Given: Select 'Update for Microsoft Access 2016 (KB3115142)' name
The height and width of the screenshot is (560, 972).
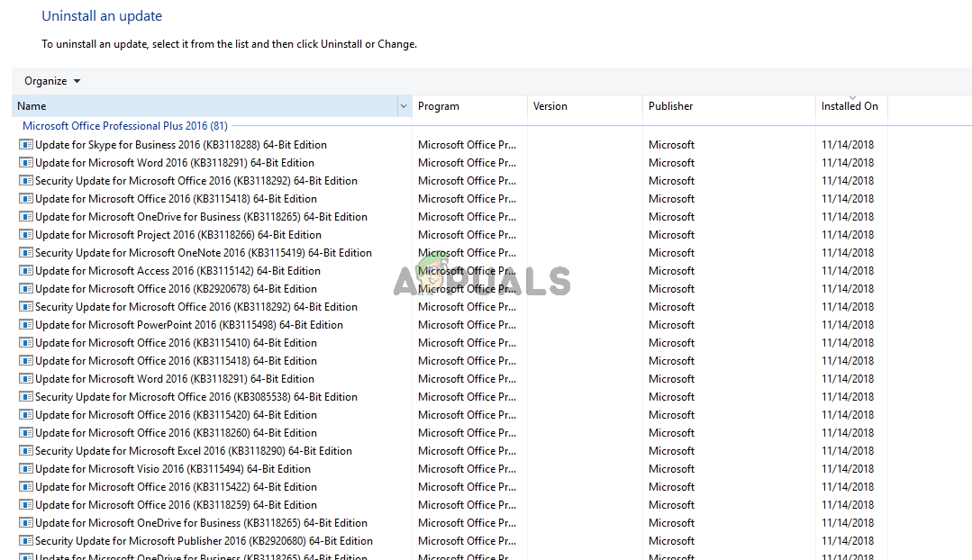Looking at the screenshot, I should 177,271.
